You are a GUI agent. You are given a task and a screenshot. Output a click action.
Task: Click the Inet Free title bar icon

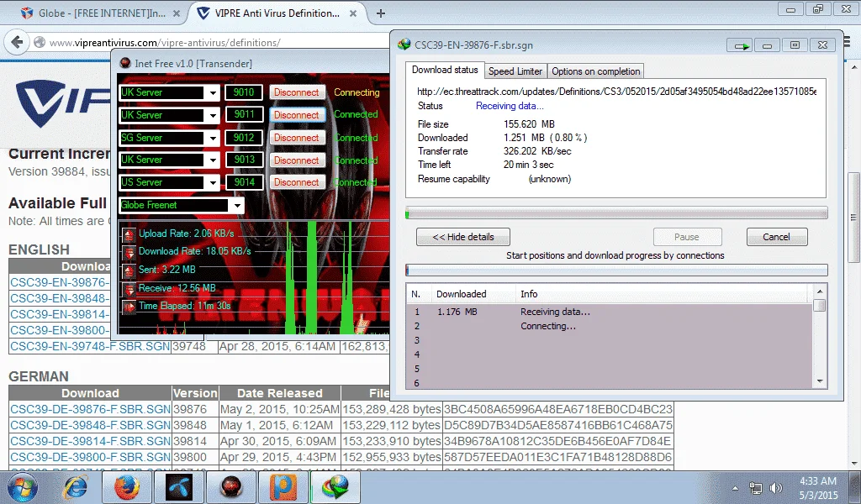[125, 63]
